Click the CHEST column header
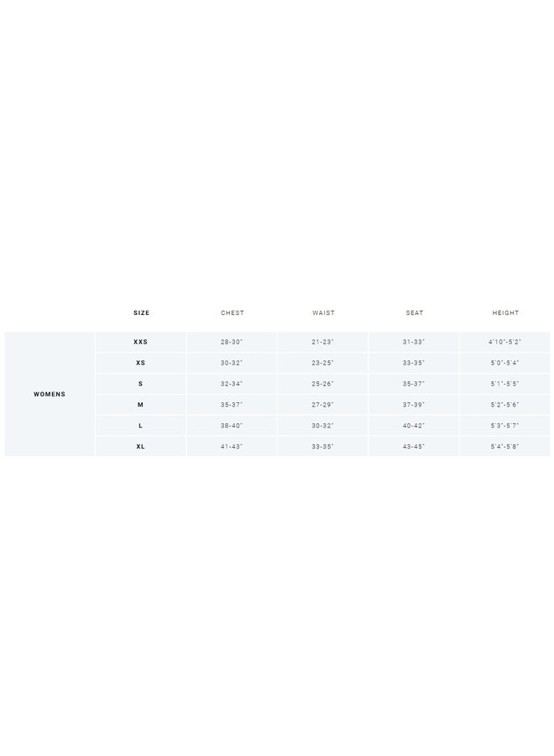Screen dimensions: 554x756 (233, 313)
